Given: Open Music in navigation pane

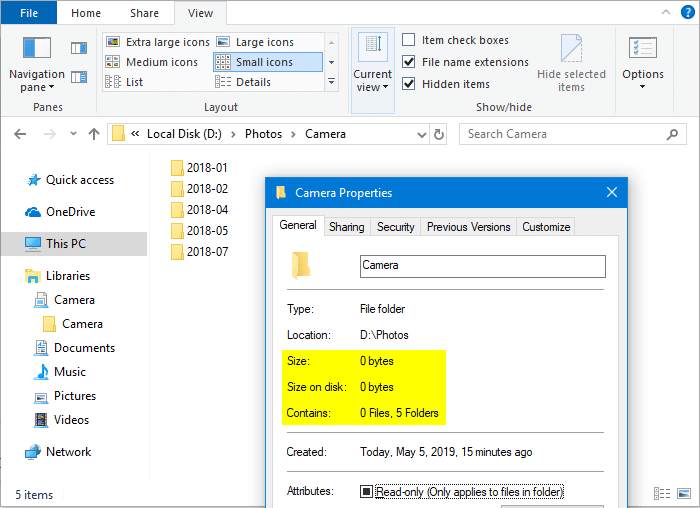Looking at the screenshot, I should 69,372.
